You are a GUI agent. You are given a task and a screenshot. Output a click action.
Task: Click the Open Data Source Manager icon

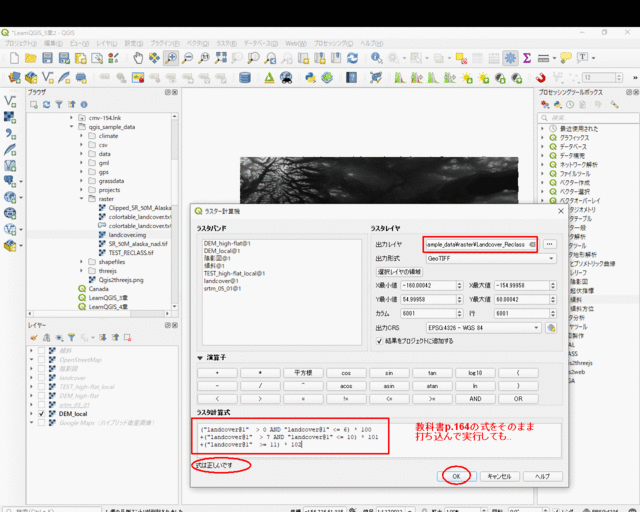tap(14, 78)
